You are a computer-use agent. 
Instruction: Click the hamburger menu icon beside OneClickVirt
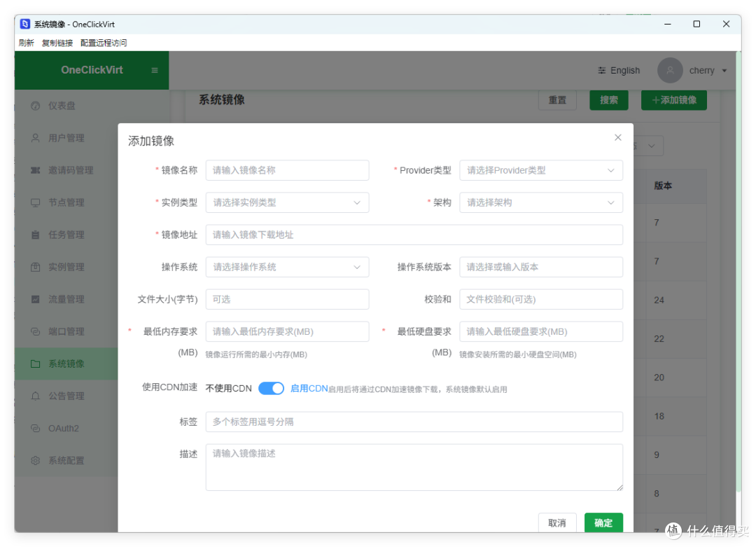155,71
